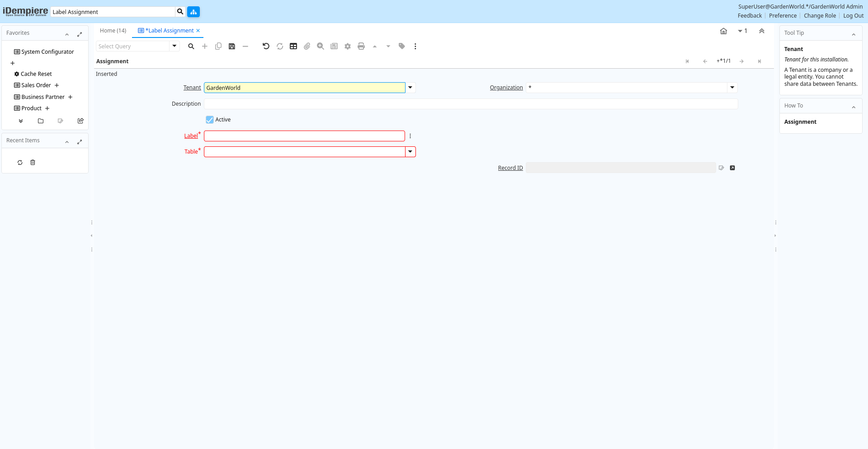This screenshot has width=868, height=449.
Task: Collapse the Tool Tip panel
Action: [x=854, y=34]
